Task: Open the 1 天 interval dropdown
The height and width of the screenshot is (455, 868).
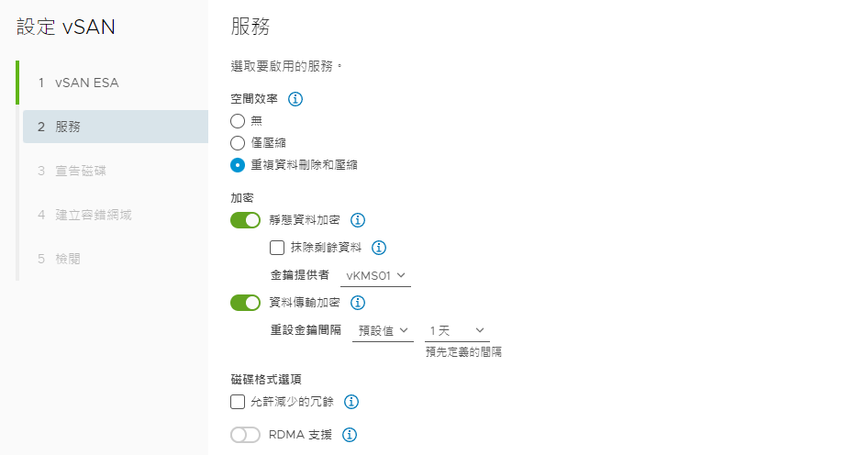Action: point(457,330)
